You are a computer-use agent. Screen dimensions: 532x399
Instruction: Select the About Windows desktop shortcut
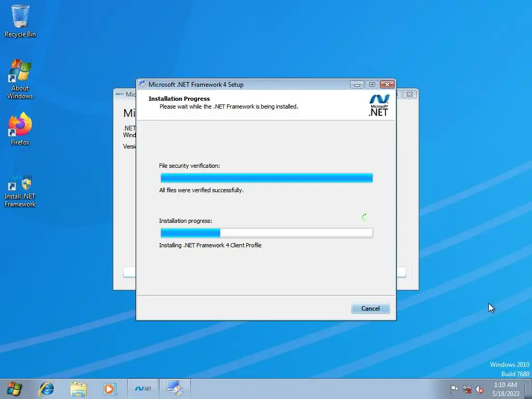pos(20,79)
